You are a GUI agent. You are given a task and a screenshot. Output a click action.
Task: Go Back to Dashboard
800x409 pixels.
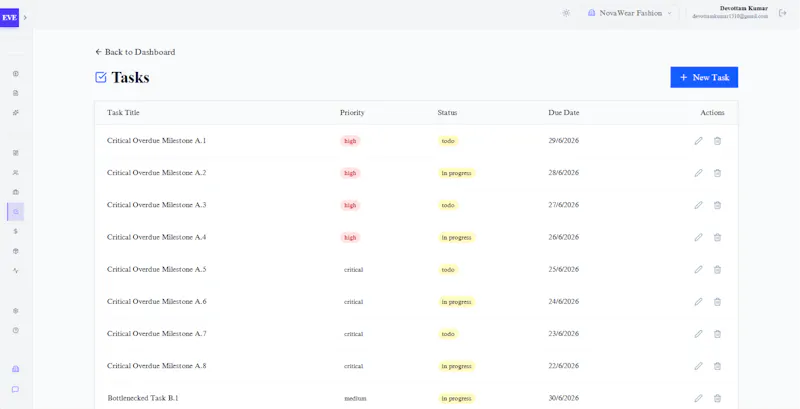tap(135, 52)
